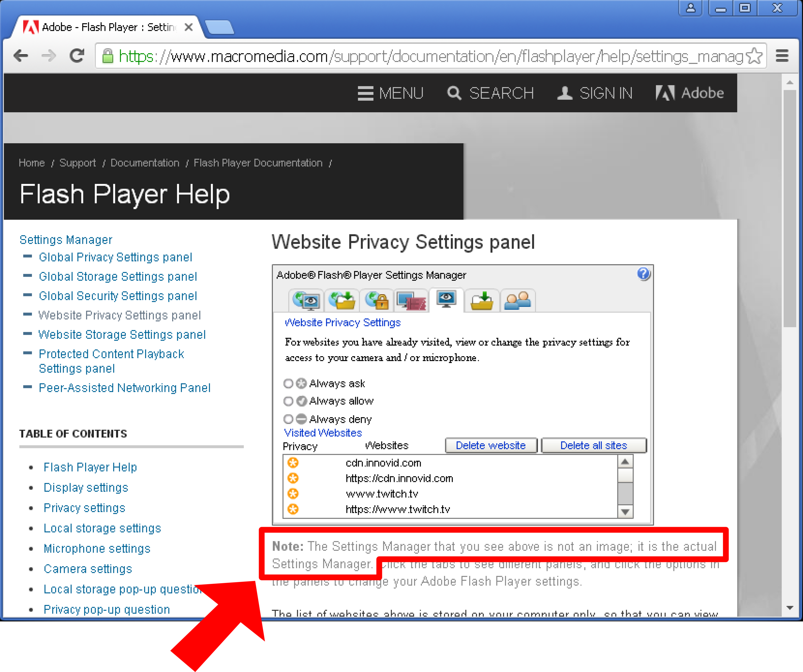This screenshot has width=803, height=672.
Task: Open Website Storage Settings panel link
Action: 122,335
